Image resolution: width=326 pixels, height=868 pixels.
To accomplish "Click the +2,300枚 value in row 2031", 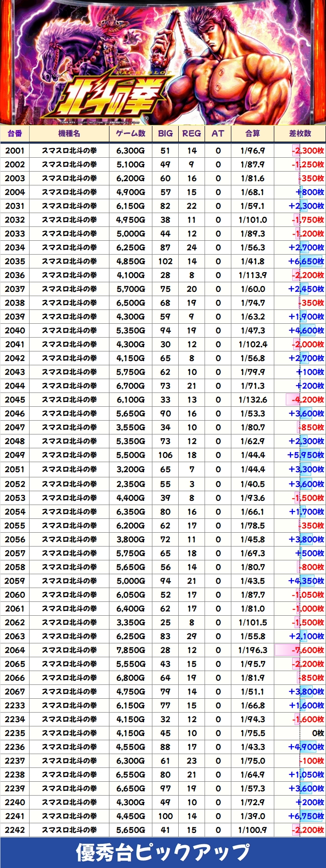I will (x=306, y=206).
